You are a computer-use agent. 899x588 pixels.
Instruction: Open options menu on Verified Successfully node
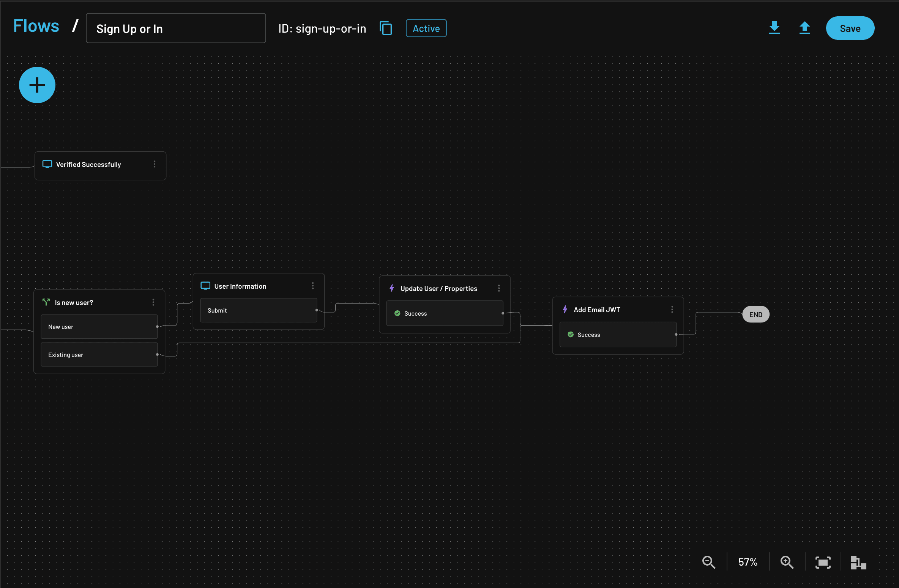point(155,164)
